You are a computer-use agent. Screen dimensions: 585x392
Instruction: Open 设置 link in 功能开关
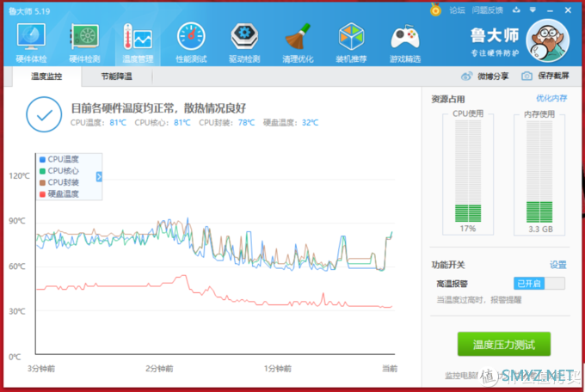point(558,265)
